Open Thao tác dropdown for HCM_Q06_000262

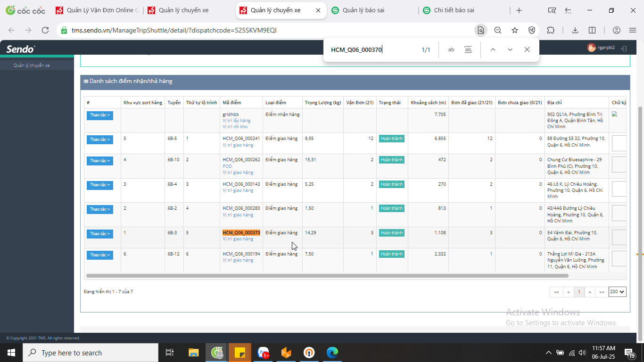point(100,161)
